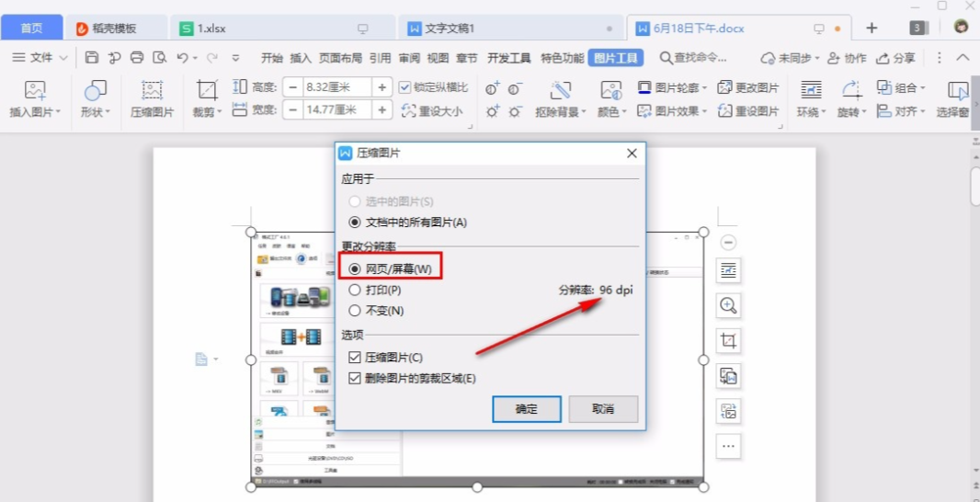Select the 网页/屏幕(W) radio option

coord(355,268)
